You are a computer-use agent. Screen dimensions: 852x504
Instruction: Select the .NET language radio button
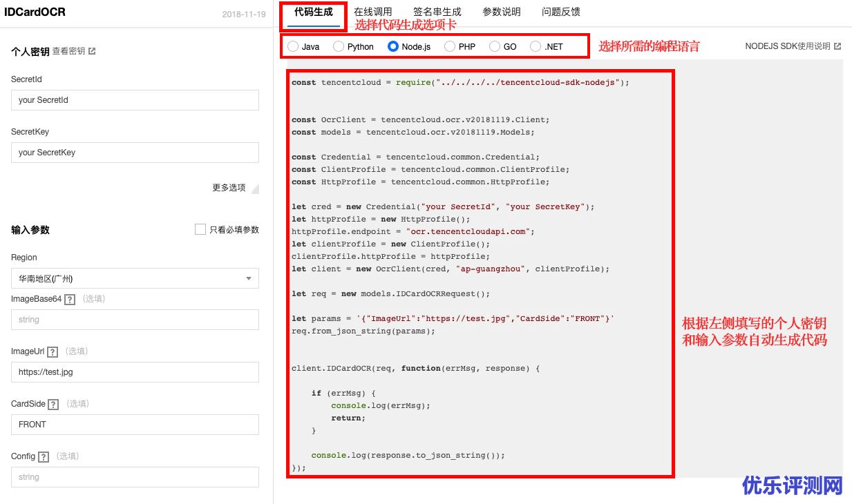click(536, 46)
